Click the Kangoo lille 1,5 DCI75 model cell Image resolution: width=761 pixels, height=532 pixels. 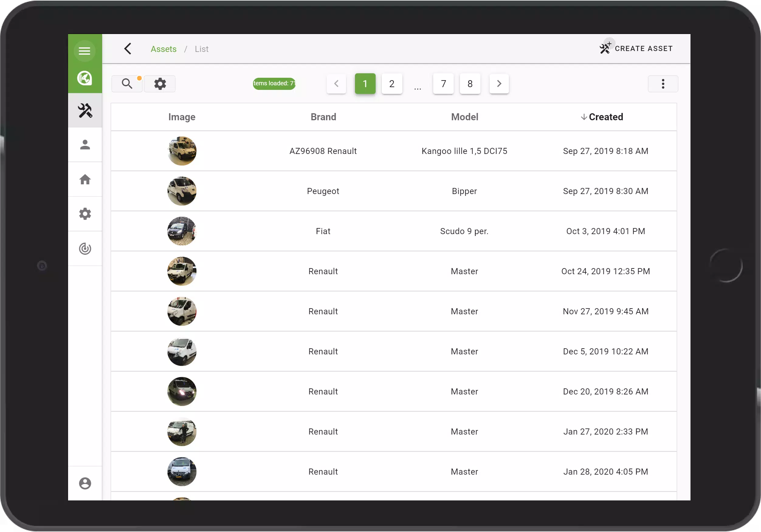coord(464,151)
